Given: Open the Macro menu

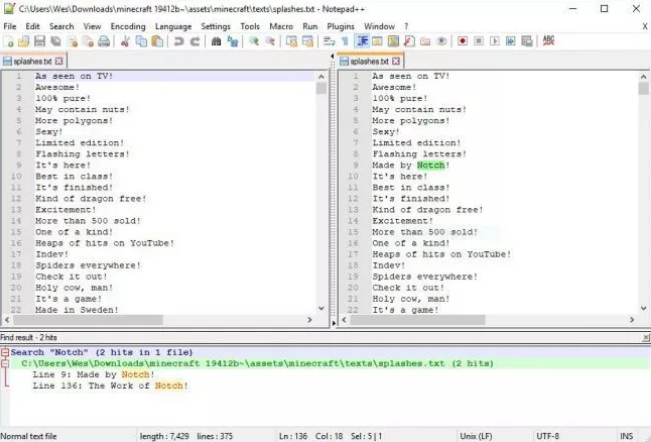Looking at the screenshot, I should (281, 26).
